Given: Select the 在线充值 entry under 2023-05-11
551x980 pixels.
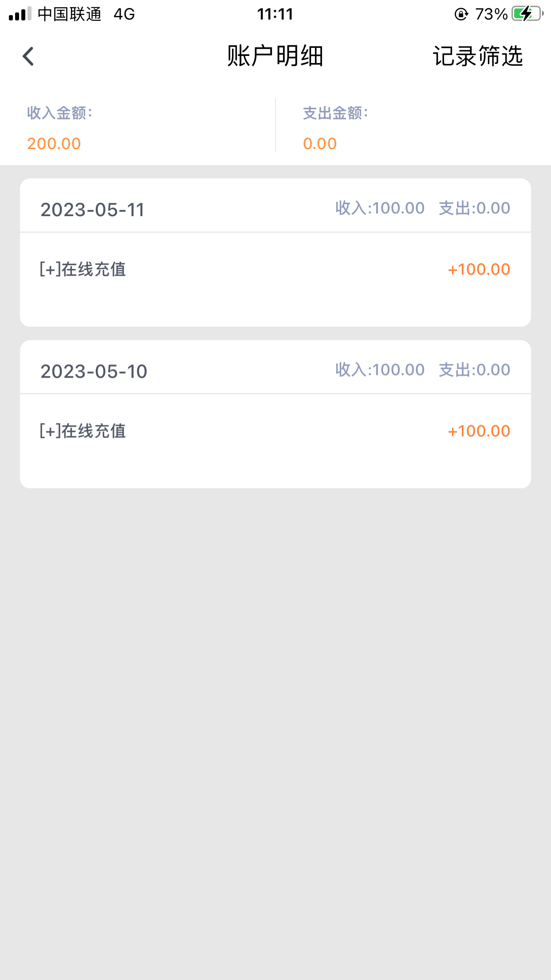Looking at the screenshot, I should pos(83,269).
